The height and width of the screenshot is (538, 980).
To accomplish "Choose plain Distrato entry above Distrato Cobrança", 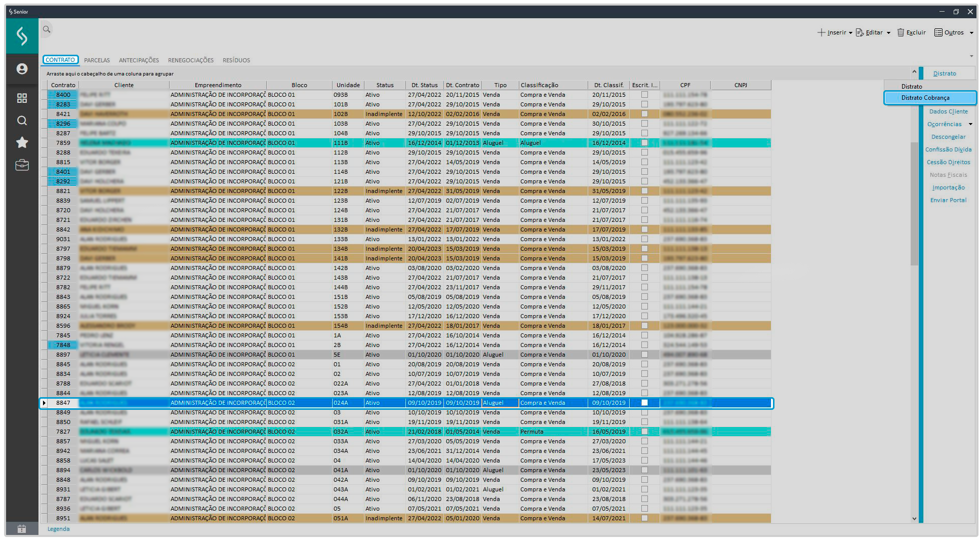I will (912, 87).
